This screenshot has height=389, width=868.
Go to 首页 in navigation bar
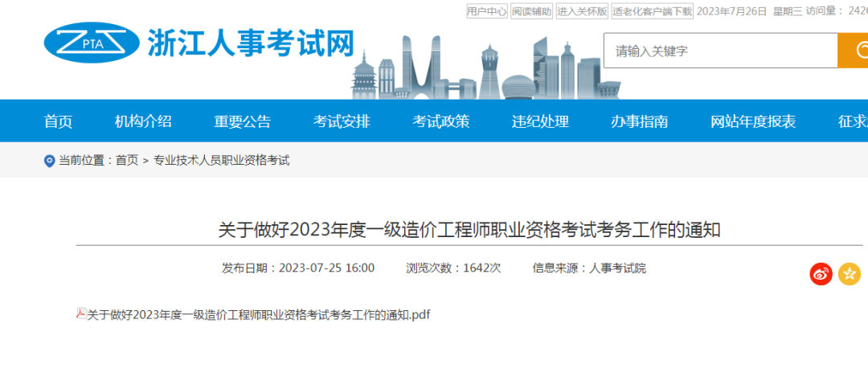point(58,121)
